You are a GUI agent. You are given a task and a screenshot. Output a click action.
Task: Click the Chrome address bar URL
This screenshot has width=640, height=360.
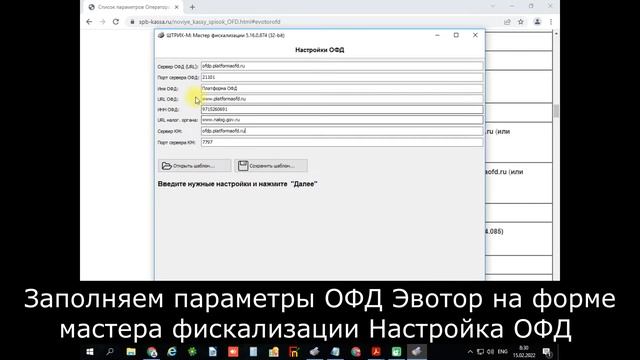point(209,22)
